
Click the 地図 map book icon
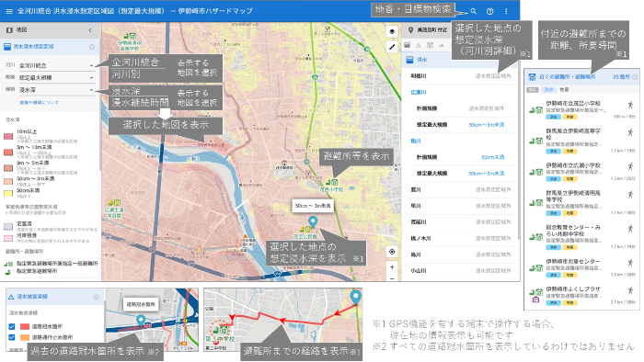(9, 30)
